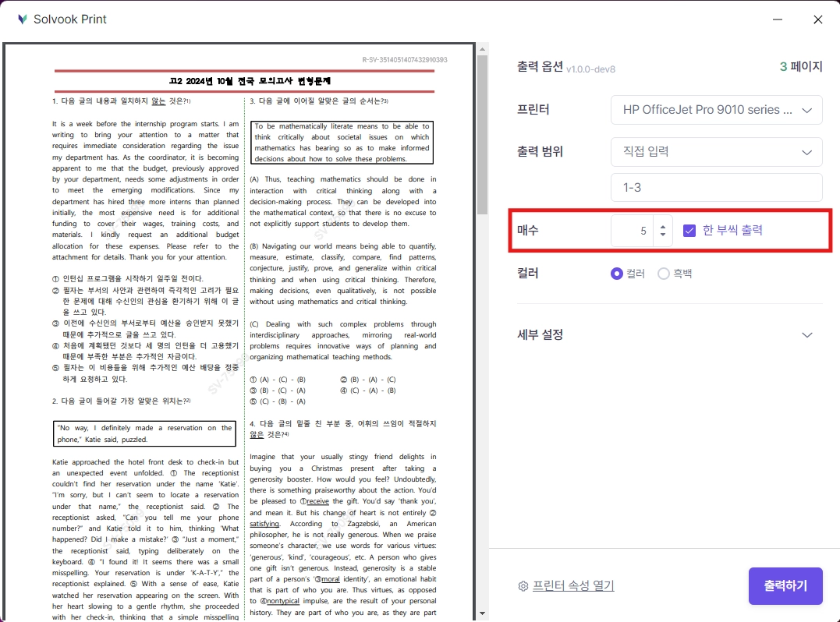Open the HP OfficeJet Pro printer dropdown

716,110
